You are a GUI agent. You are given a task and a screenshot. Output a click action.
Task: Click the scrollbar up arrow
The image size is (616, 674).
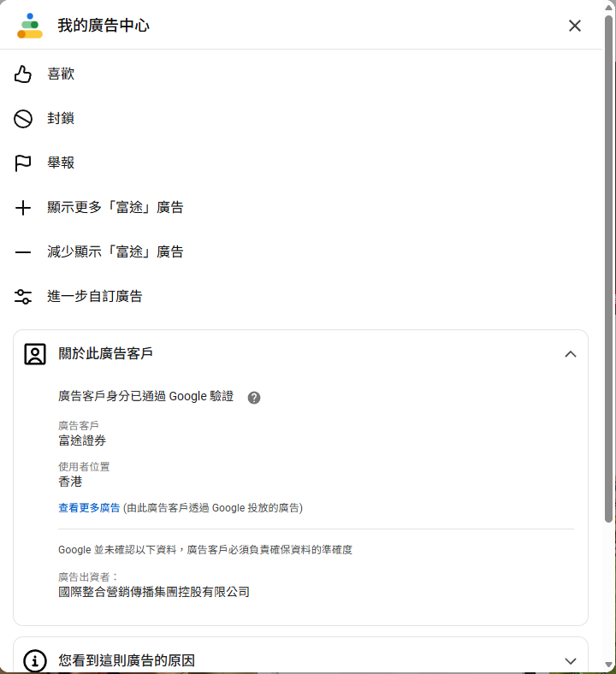click(x=608, y=8)
